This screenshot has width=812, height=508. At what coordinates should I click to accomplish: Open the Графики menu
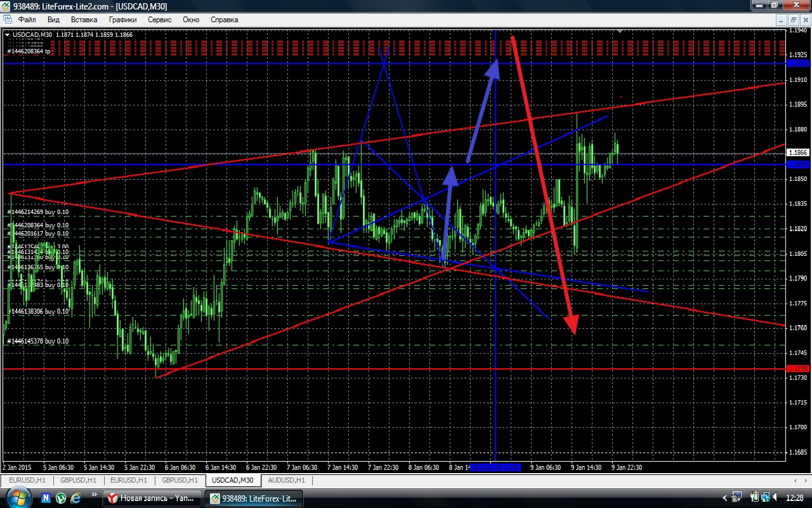[122, 20]
